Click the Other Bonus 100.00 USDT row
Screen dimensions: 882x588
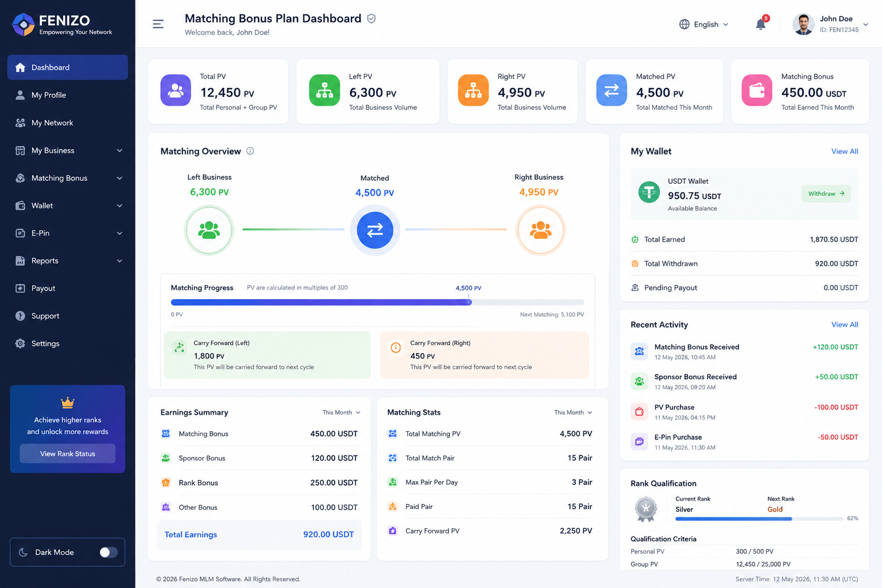pyautogui.click(x=260, y=507)
